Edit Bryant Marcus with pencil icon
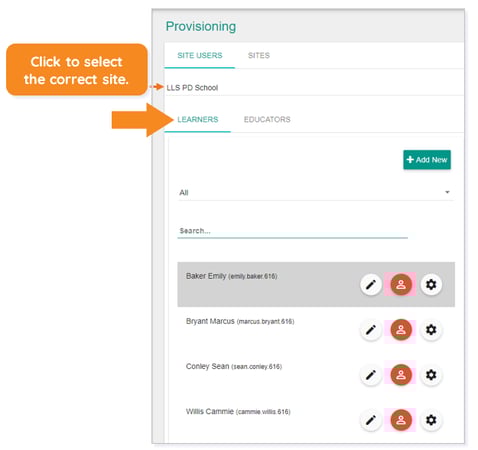 pos(371,330)
